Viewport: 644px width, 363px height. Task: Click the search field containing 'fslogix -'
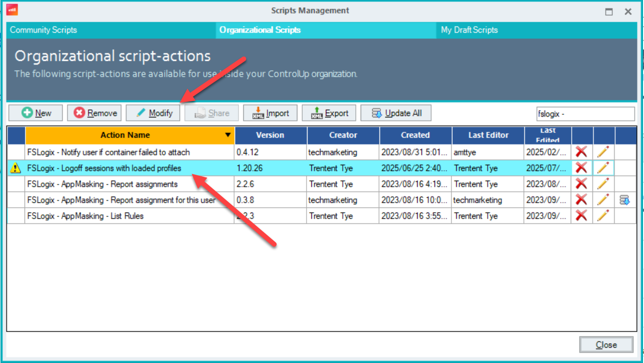pyautogui.click(x=585, y=114)
